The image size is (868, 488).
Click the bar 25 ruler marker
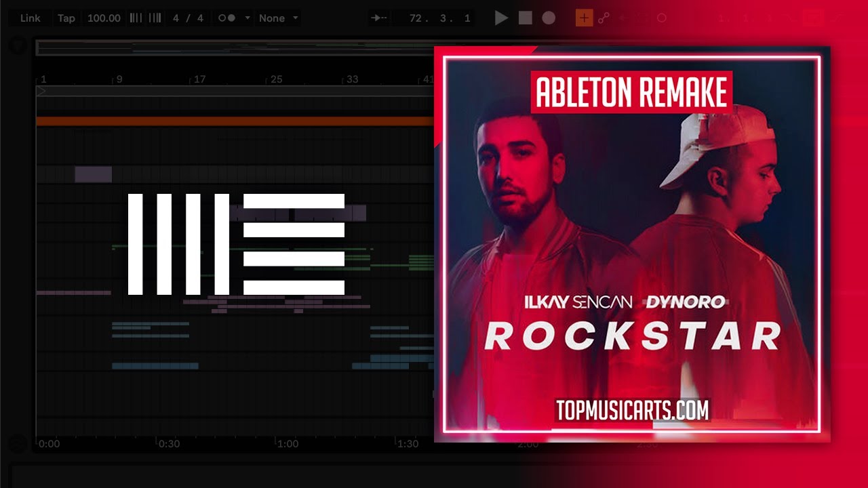(x=276, y=79)
